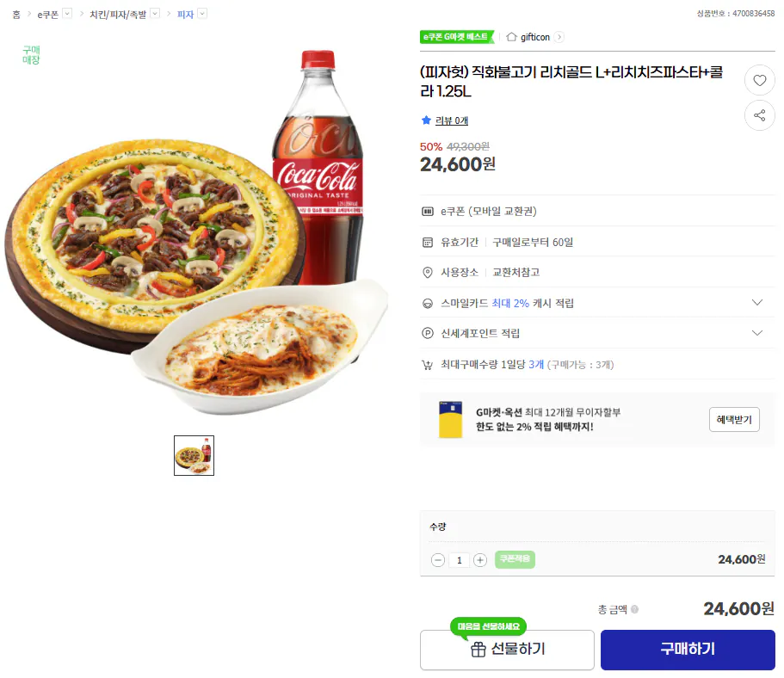The image size is (784, 678).
Task: Click the 구매하기 purchase button
Action: coord(687,650)
